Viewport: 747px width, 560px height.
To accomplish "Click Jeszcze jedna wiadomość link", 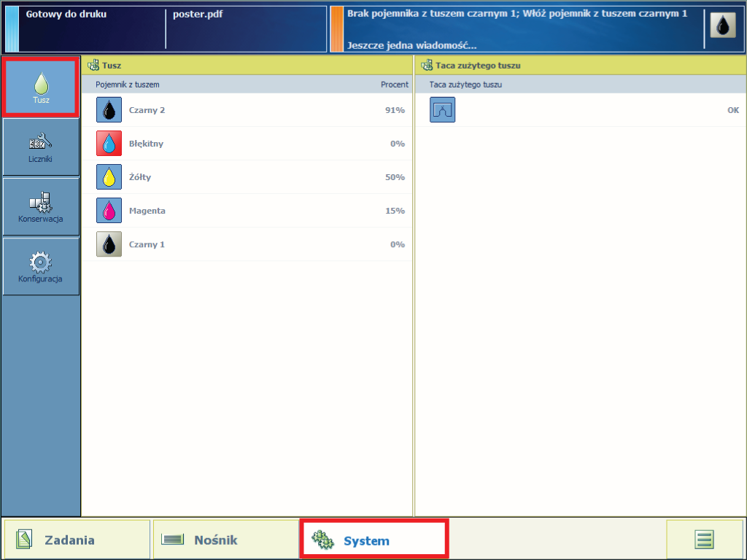I will point(411,46).
